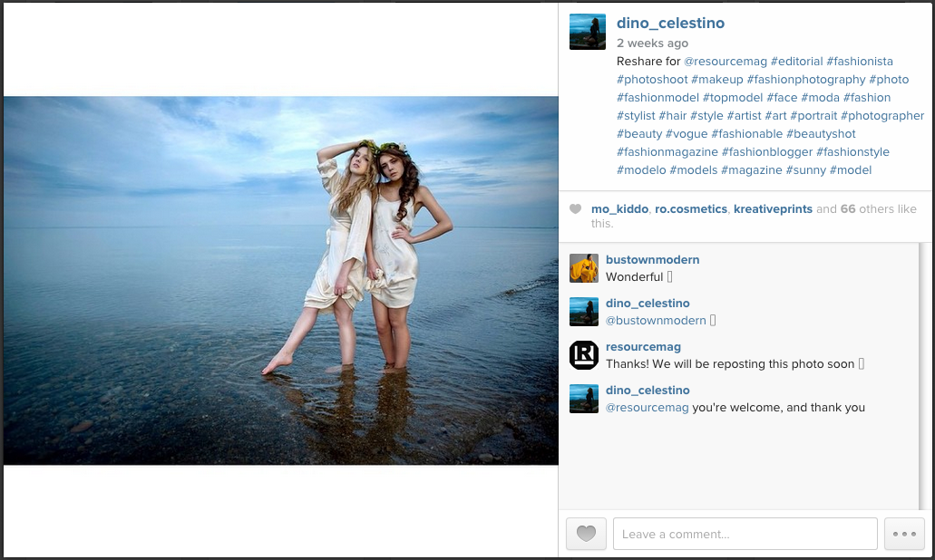
Task: Open the dino_celestino username in post header
Action: (x=670, y=24)
